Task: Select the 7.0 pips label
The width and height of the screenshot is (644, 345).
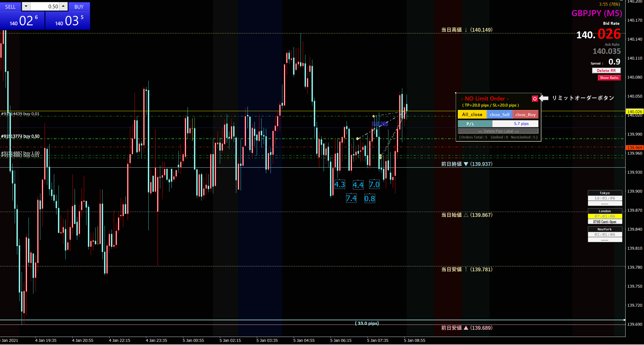Action: point(374,185)
